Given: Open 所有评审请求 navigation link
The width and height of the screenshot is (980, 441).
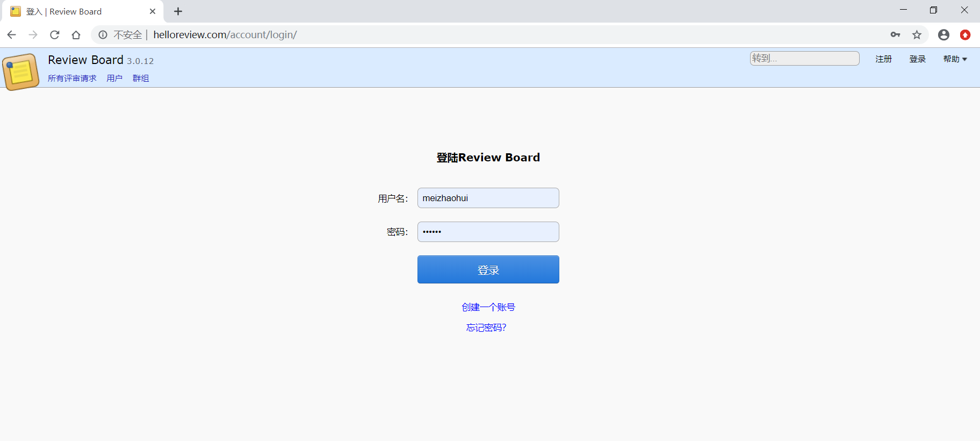Looking at the screenshot, I should point(72,79).
